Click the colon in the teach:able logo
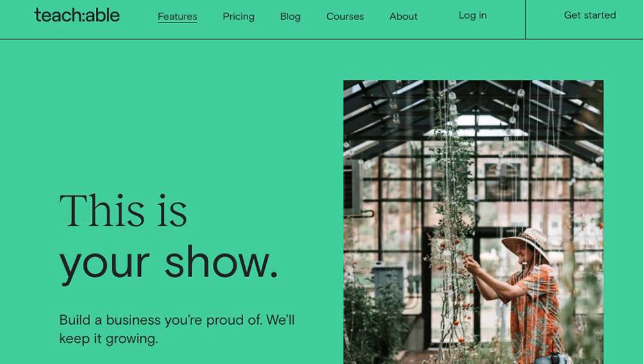Image resolution: width=643 pixels, height=364 pixels. [x=82, y=17]
